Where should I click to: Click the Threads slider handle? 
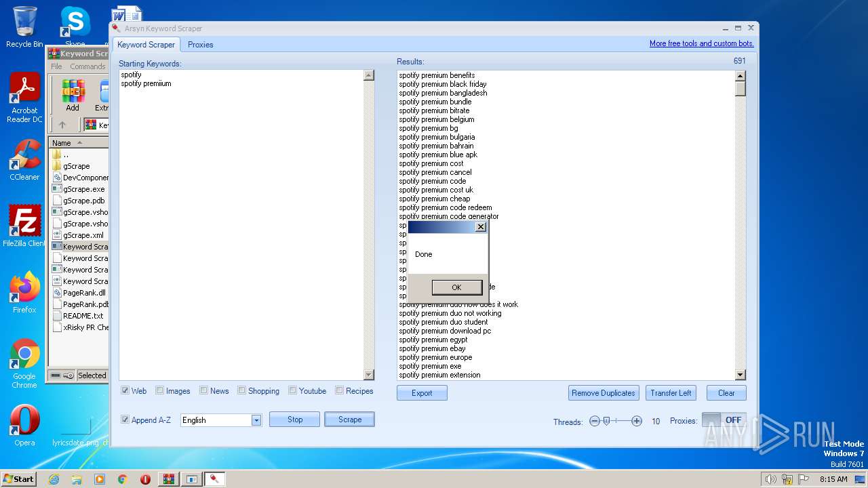(606, 421)
